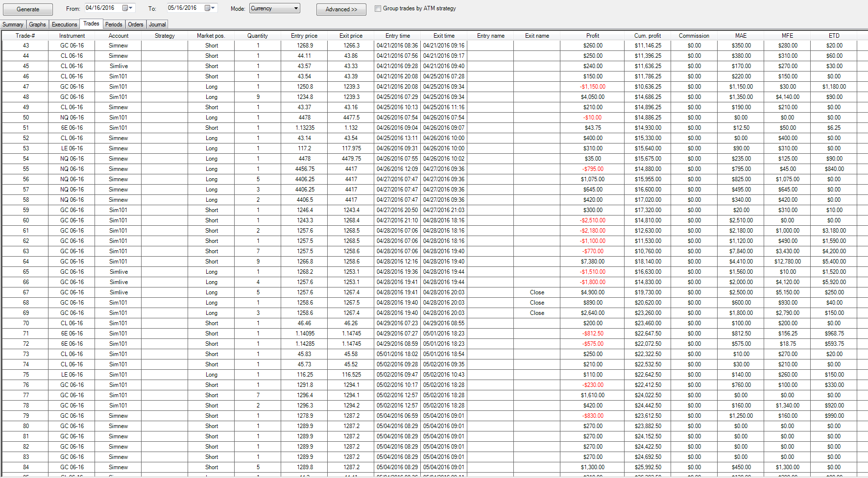868x478 pixels.
Task: Sort by Profit column header
Action: point(593,36)
